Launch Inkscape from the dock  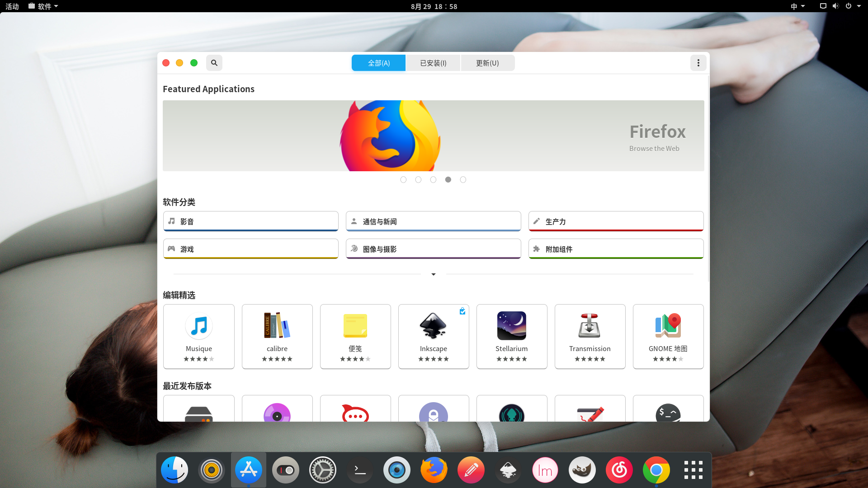click(508, 470)
